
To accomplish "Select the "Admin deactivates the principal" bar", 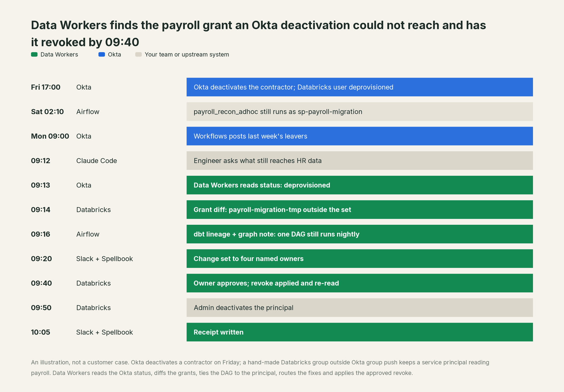I will (360, 307).
